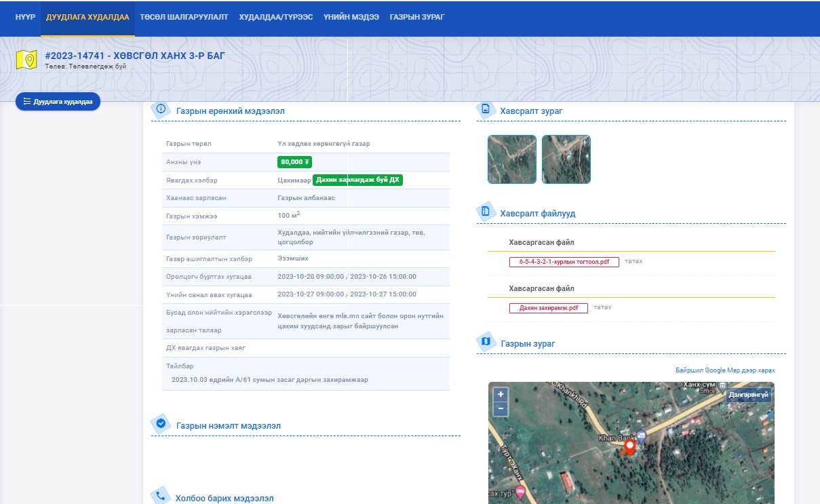The image size is (820, 504).
Task: Select the ДУУДЛАГА ХУДАЛДАА tab
Action: (x=87, y=16)
